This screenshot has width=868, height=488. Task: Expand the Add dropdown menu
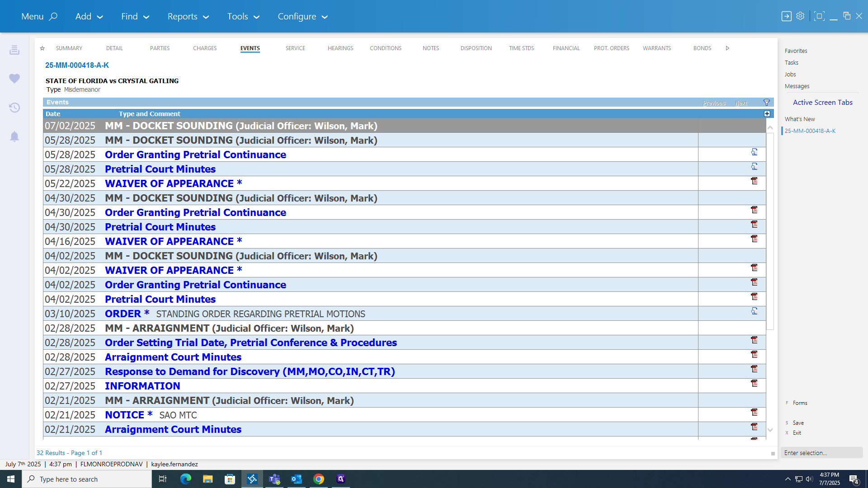tap(89, 16)
